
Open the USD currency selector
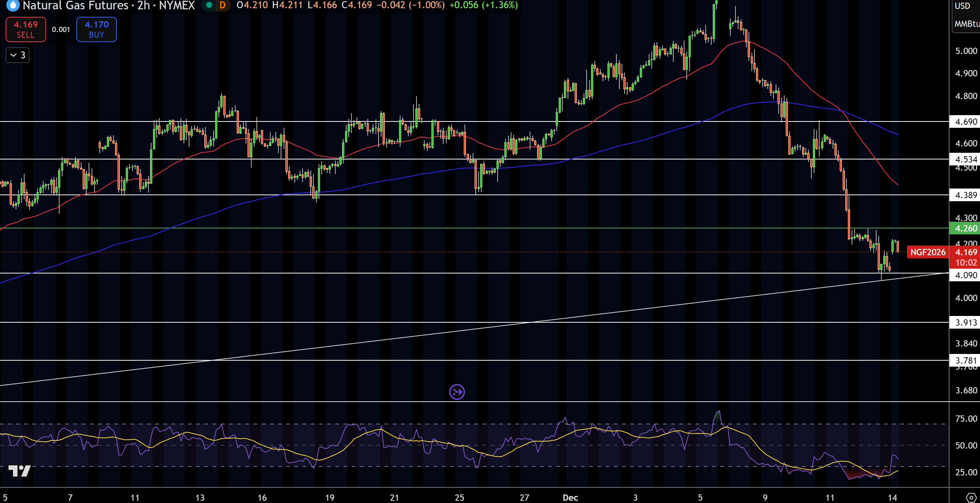[963, 6]
